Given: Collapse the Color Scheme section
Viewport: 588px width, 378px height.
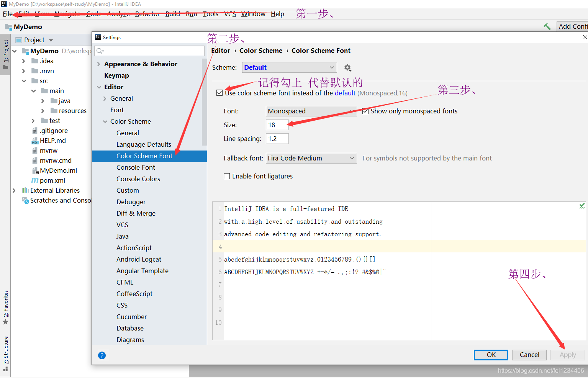Looking at the screenshot, I should (x=105, y=121).
